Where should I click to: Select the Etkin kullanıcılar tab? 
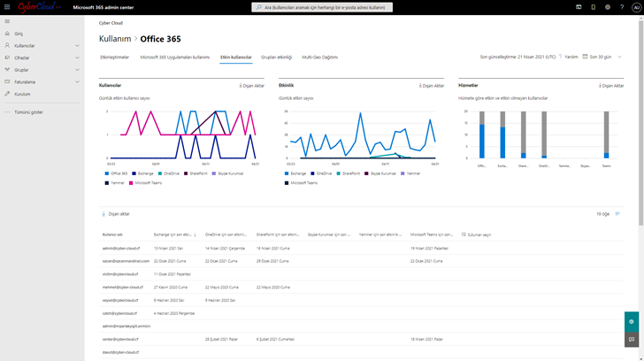pos(235,58)
